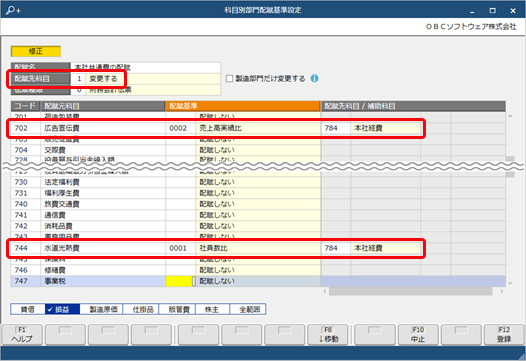Click the F12 登録 button
Screen dimensions: 526x361
click(x=504, y=334)
